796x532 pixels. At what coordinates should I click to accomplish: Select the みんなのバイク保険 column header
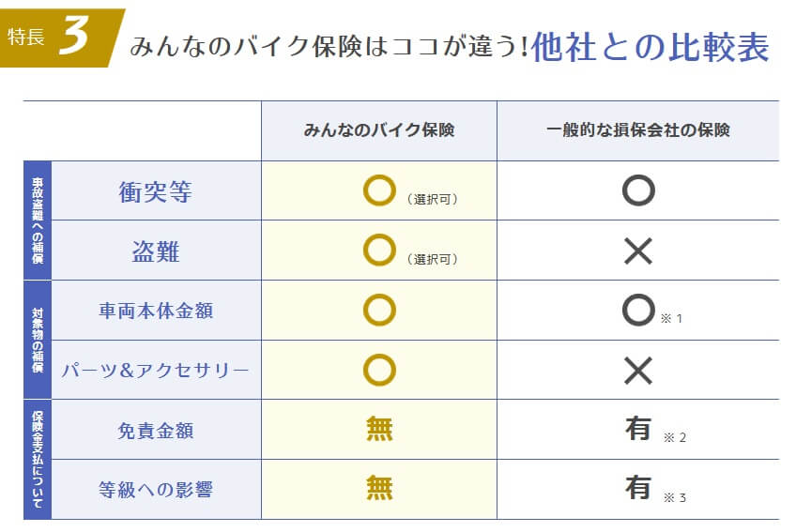point(379,130)
